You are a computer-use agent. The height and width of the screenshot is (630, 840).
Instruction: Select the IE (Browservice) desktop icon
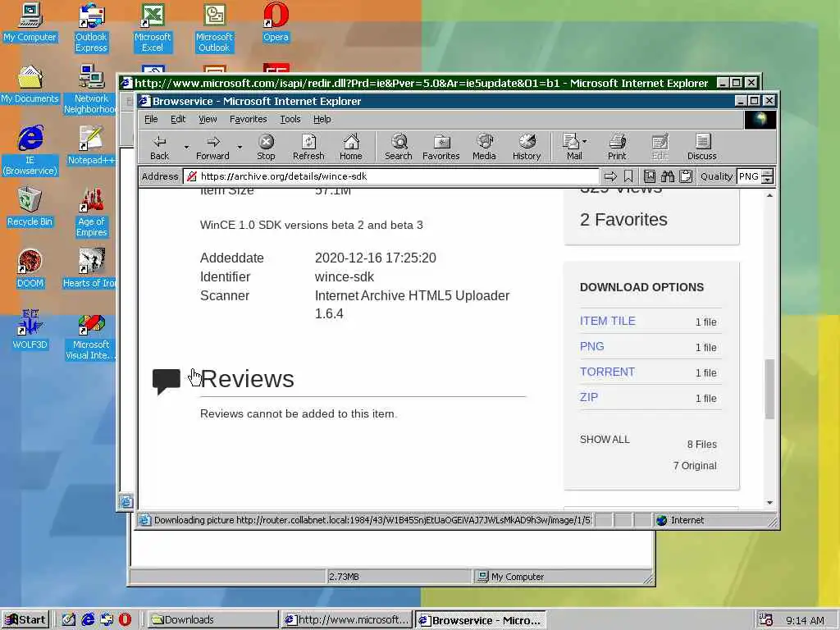click(30, 151)
